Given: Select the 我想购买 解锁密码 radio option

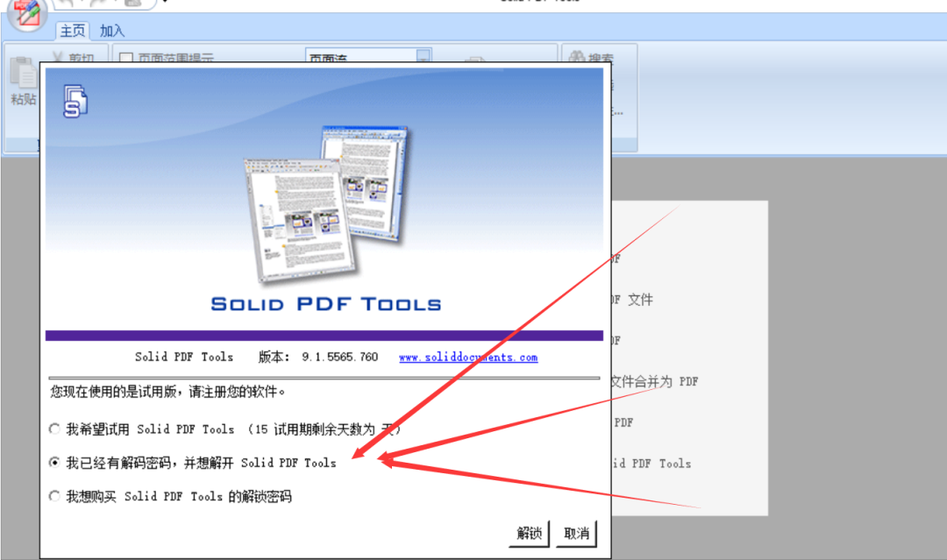Looking at the screenshot, I should click(54, 496).
